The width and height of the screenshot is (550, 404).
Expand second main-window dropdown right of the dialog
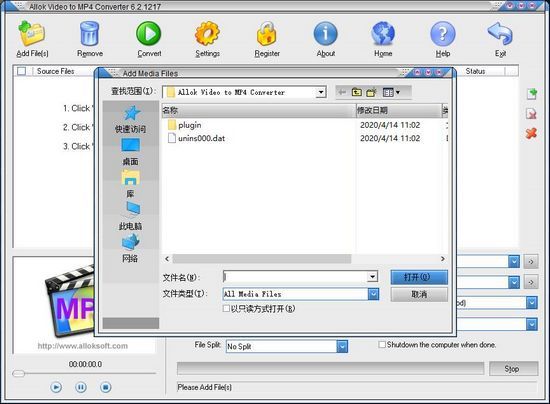pyautogui.click(x=514, y=282)
